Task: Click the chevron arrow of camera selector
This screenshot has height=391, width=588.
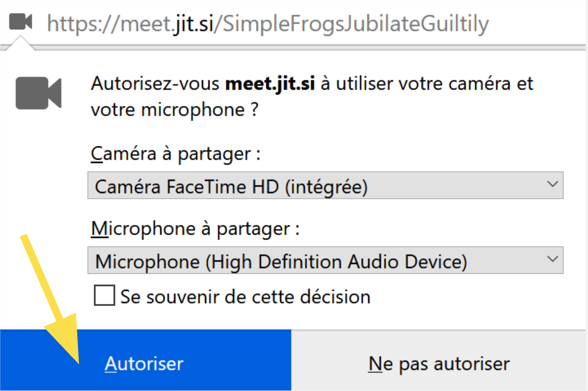Action: click(x=552, y=184)
